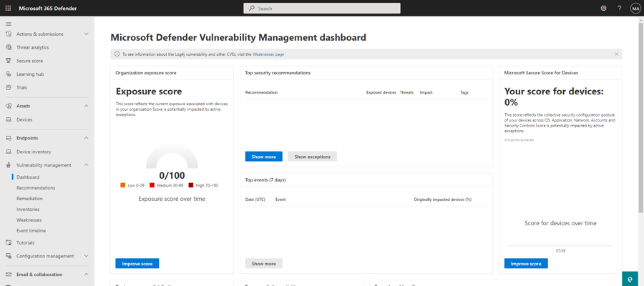Open the teal feedback widget button
Image resolution: width=644 pixels, height=286 pixels.
pyautogui.click(x=630, y=279)
